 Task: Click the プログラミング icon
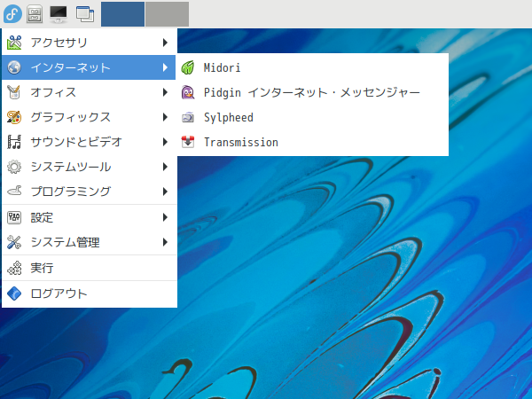[x=14, y=192]
